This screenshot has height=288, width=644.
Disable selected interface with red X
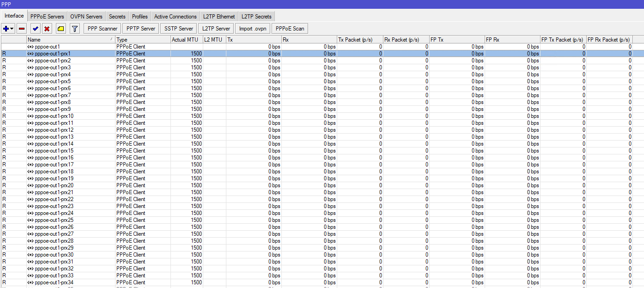point(47,29)
